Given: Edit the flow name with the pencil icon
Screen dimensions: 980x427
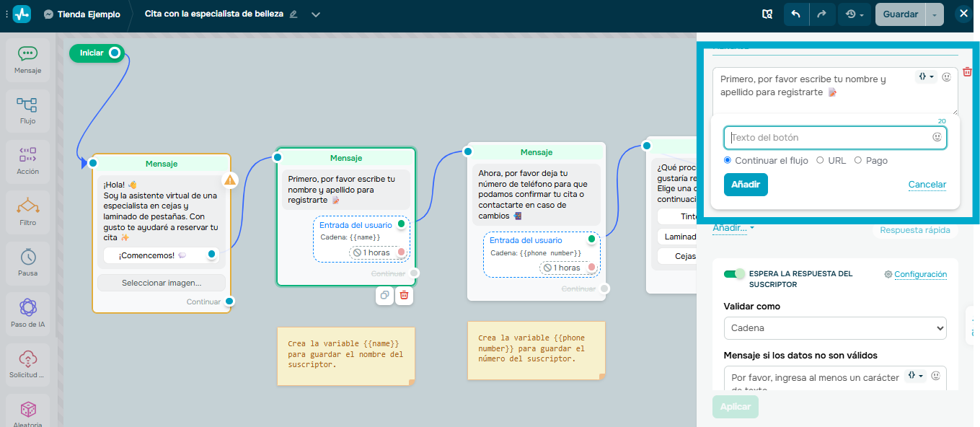Looking at the screenshot, I should coord(293,14).
